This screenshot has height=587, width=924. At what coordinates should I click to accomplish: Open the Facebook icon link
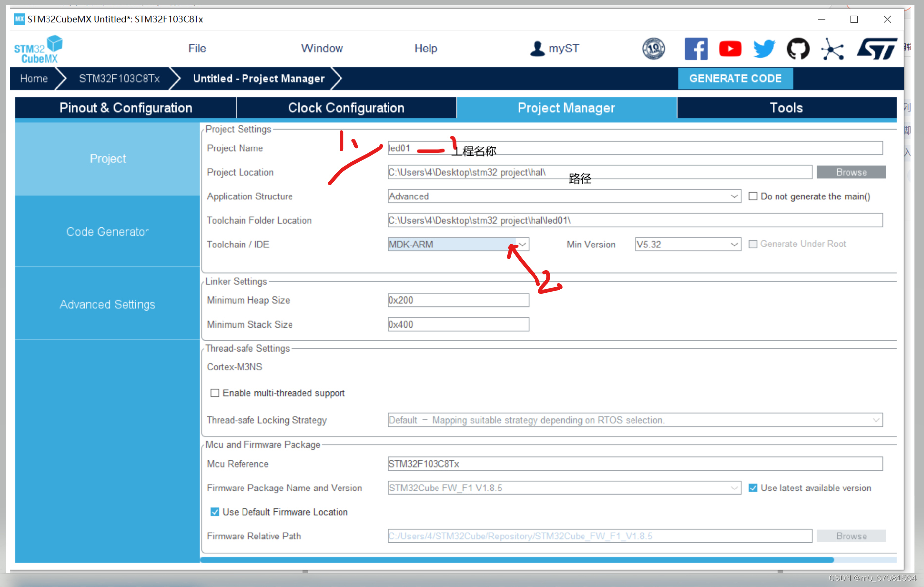coord(696,49)
